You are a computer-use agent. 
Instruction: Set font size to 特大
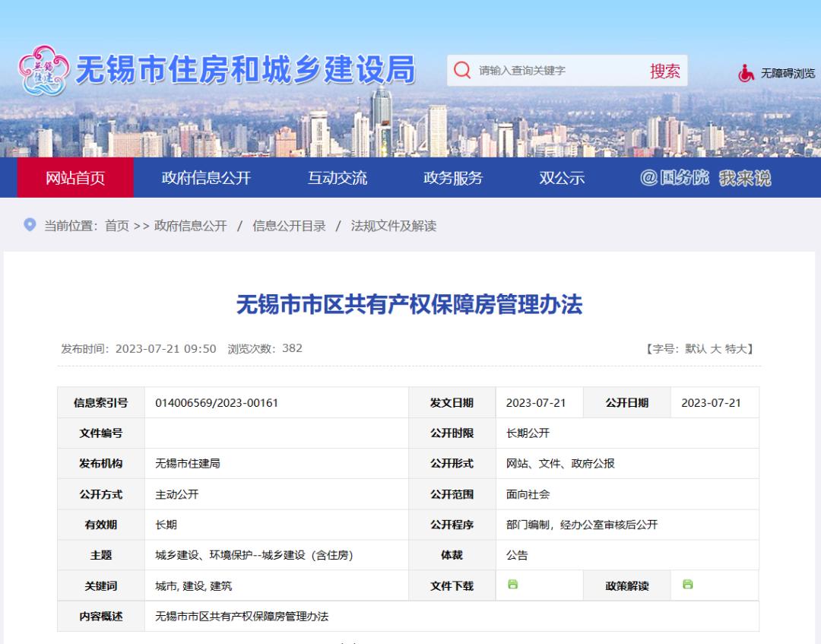[736, 349]
